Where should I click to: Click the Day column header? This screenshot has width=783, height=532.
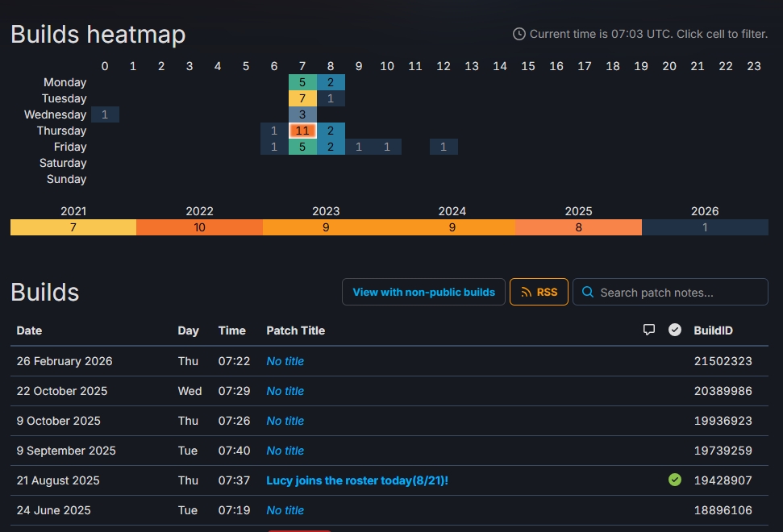(x=188, y=330)
